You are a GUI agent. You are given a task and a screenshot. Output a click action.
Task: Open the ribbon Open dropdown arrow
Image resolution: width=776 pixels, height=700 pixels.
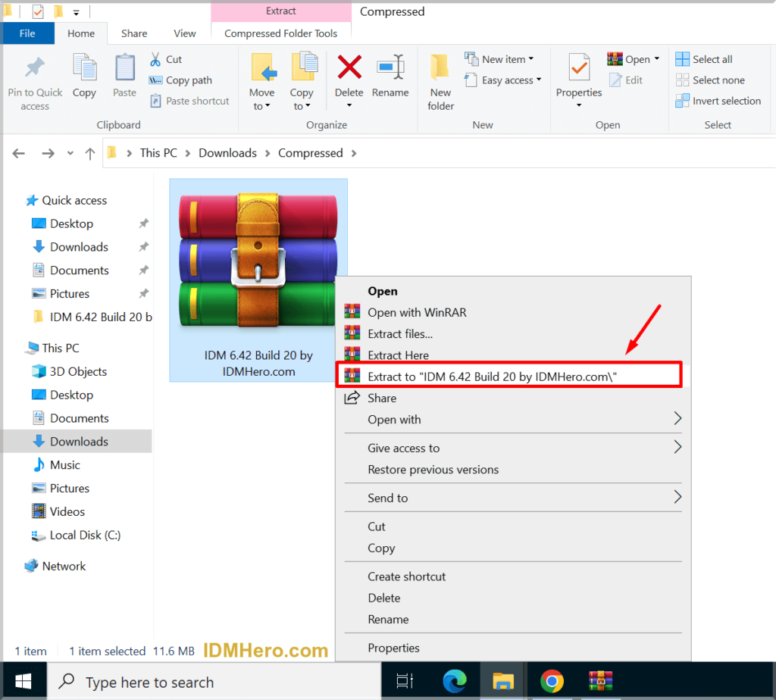coord(657,59)
